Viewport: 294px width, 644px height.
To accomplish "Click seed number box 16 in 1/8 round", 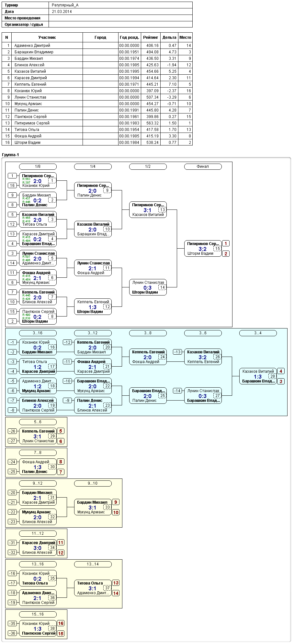I will (12, 186).
